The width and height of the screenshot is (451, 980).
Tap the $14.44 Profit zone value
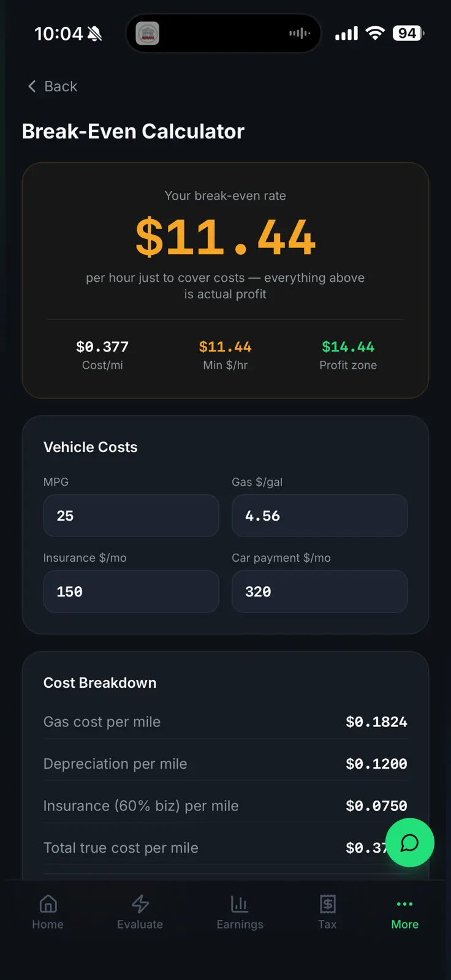click(348, 347)
